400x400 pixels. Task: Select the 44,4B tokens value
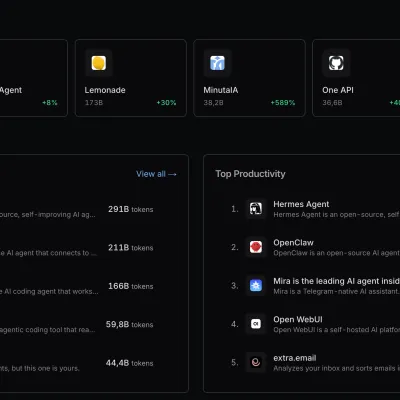[130, 363]
